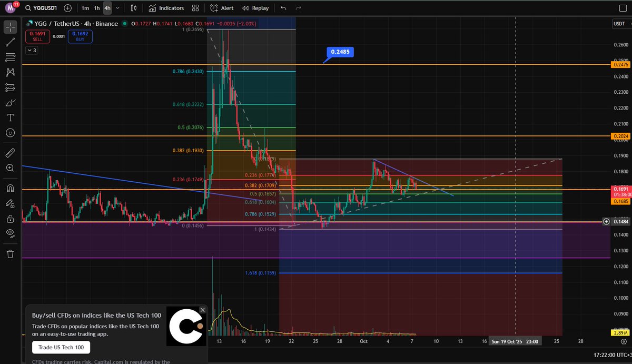Select the 4h timeframe
The width and height of the screenshot is (632, 364).
[107, 8]
